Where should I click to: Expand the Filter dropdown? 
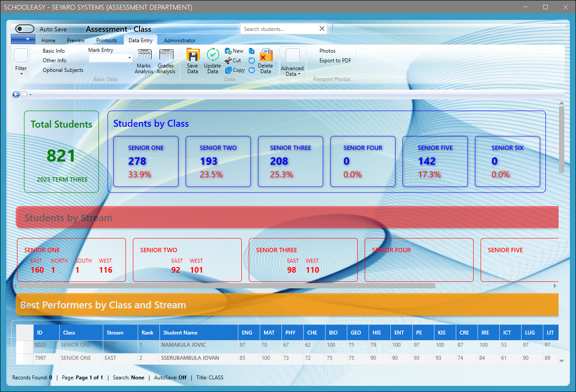tap(21, 71)
